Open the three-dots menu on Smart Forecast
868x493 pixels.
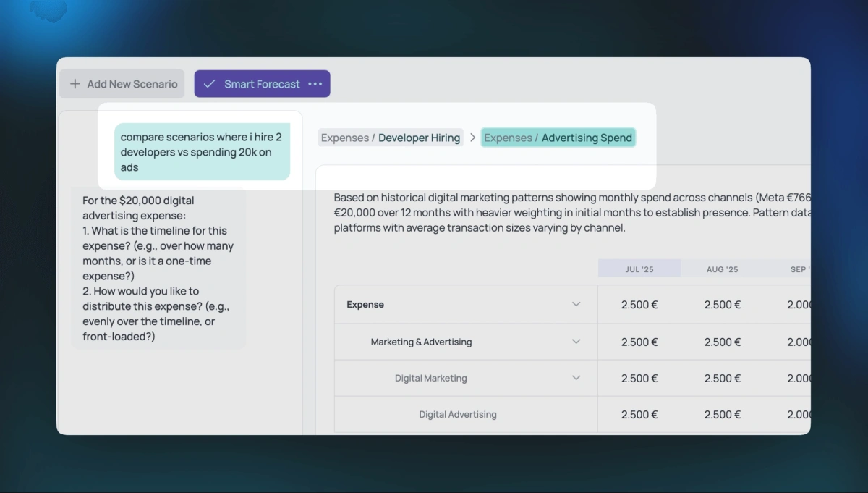point(315,84)
